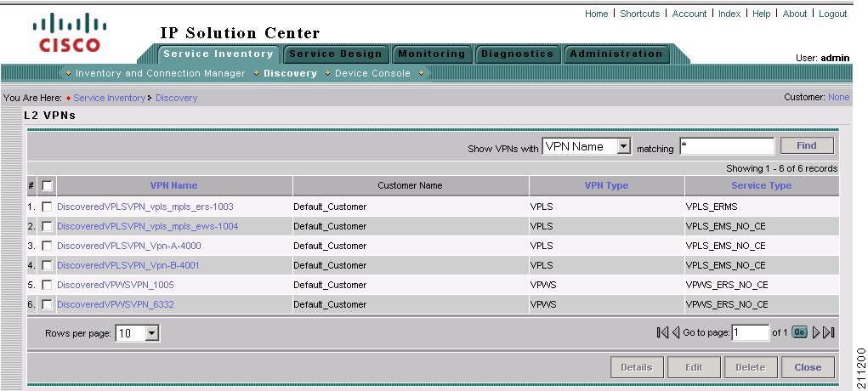Select checkbox for DiscoveredVPLSVPN_Vpn-A-4000
Image resolution: width=868 pixels, height=391 pixels.
(47, 246)
